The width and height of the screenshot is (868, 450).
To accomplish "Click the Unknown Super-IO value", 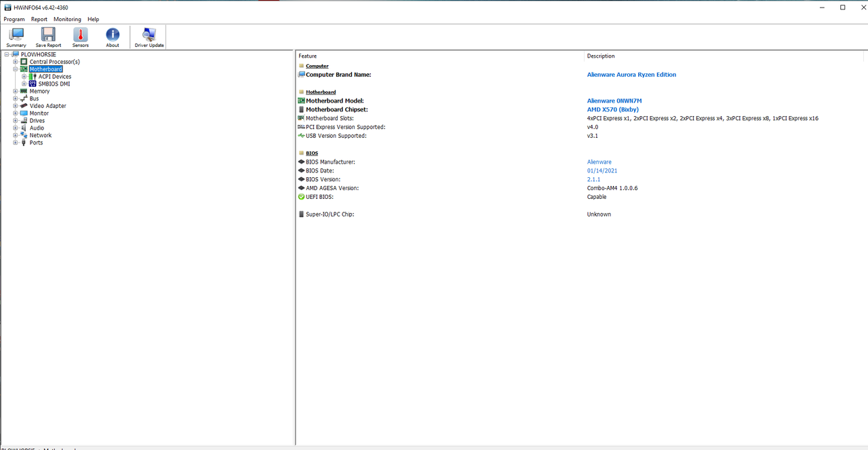I will 599,214.
